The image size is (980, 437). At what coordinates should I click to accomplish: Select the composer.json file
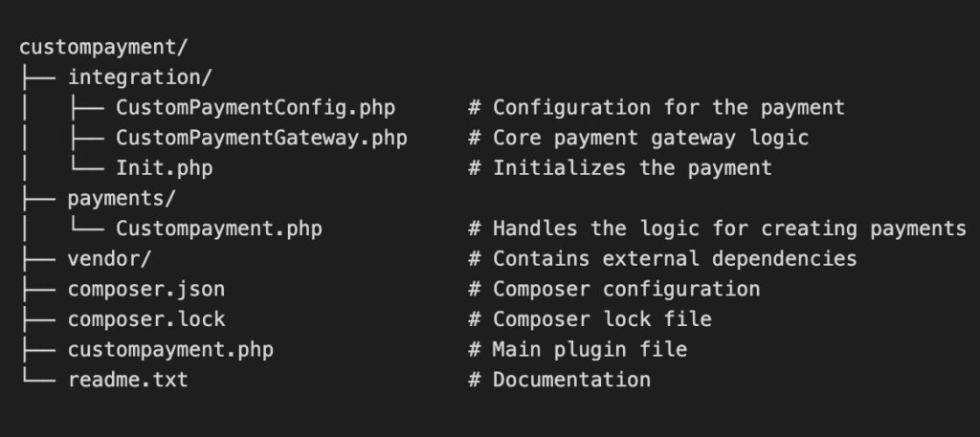pos(145,289)
